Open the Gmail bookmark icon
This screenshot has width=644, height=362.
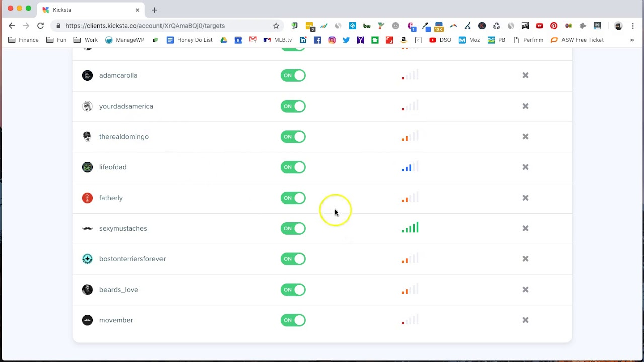(253, 40)
